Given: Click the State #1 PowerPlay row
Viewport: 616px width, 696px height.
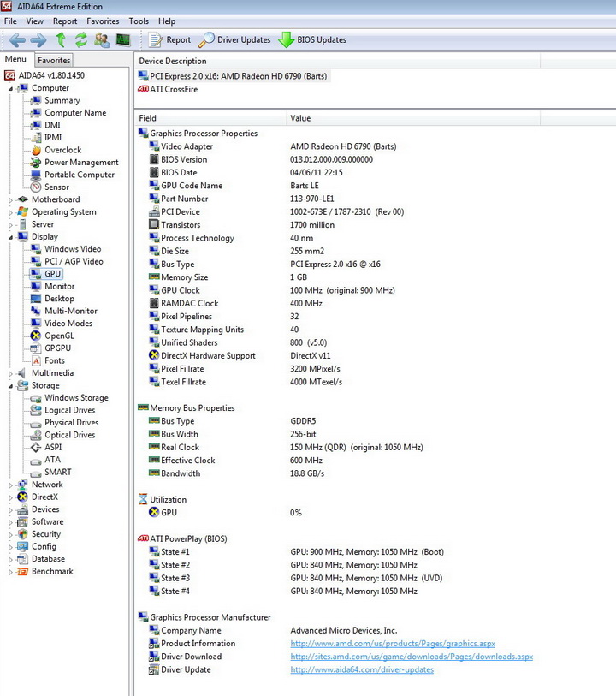Looking at the screenshot, I should [x=296, y=552].
